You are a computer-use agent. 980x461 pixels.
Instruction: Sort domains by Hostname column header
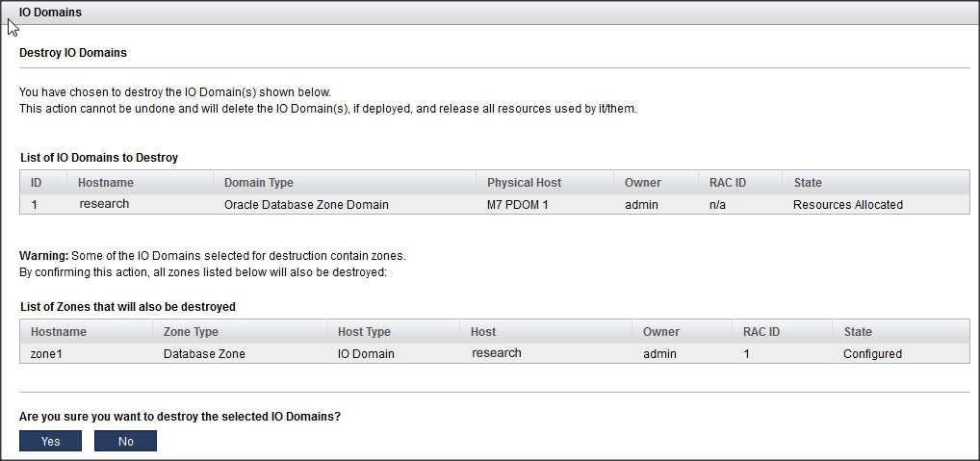[x=106, y=183]
